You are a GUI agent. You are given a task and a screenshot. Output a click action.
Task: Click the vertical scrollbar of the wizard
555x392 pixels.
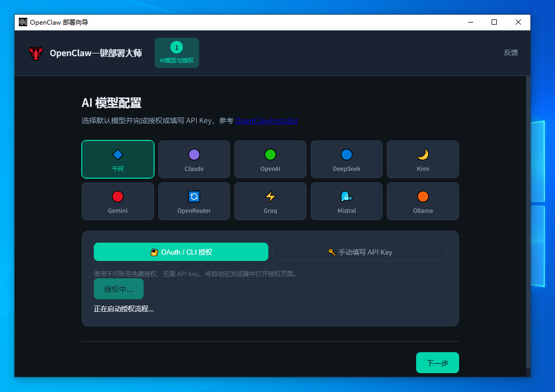tap(528, 222)
